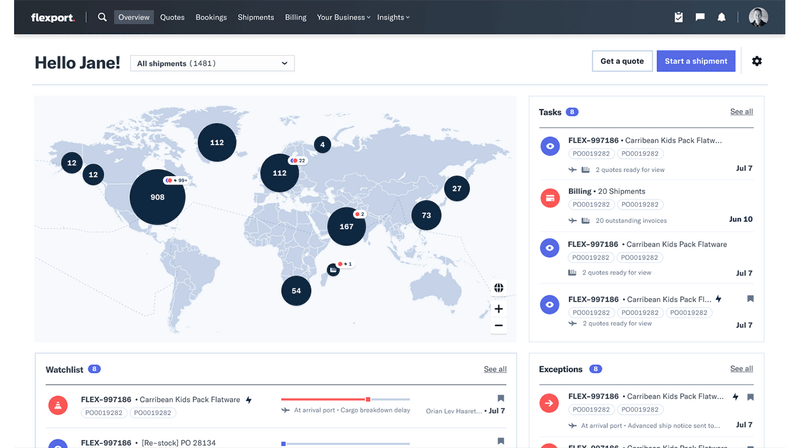
Task: Select the 167 shipments cluster on map
Action: tap(346, 227)
